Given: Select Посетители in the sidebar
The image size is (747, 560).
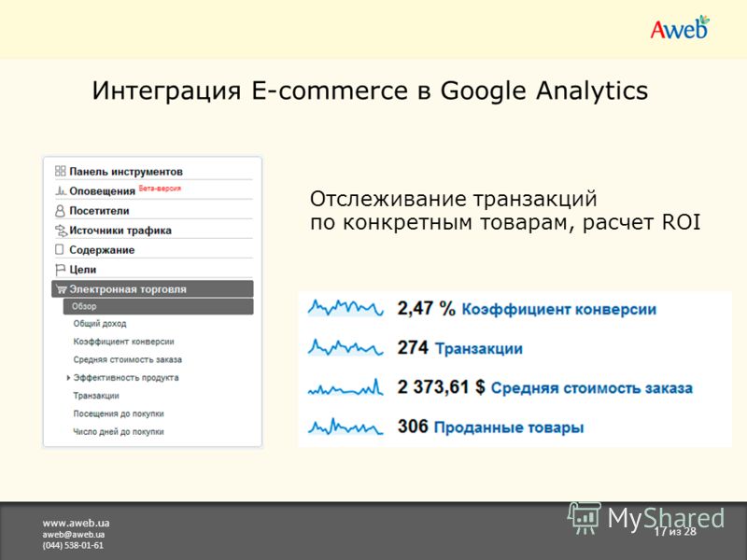Looking at the screenshot, I should pyautogui.click(x=99, y=211).
